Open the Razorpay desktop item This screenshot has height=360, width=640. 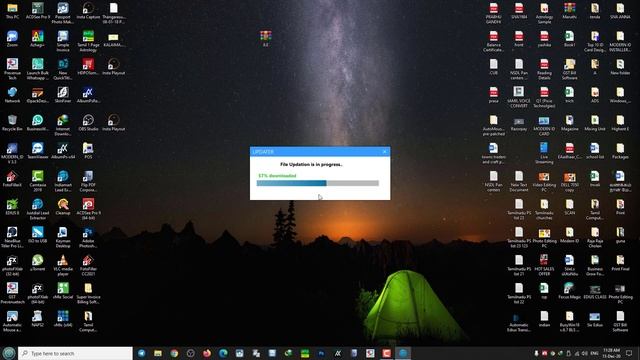tap(519, 124)
